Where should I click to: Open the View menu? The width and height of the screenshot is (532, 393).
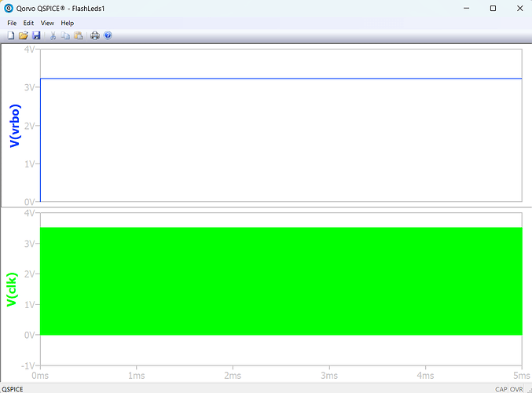coord(47,23)
